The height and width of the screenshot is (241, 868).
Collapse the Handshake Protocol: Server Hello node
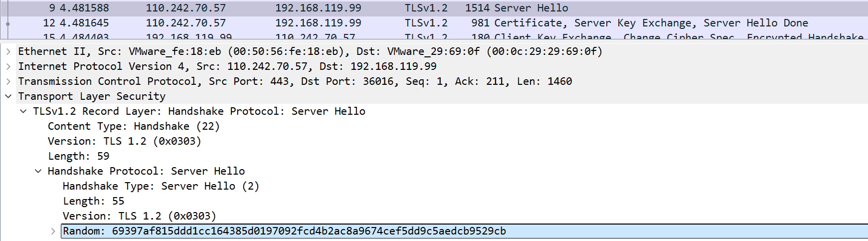[38, 171]
